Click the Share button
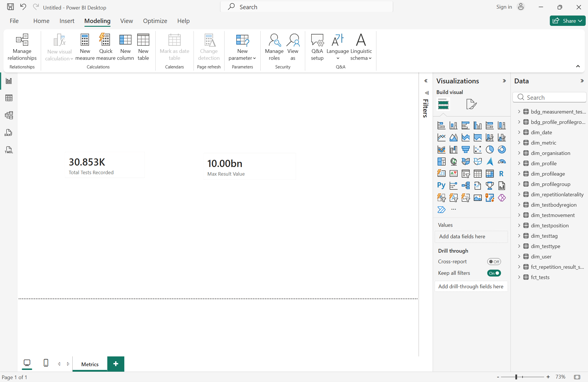 coord(567,21)
